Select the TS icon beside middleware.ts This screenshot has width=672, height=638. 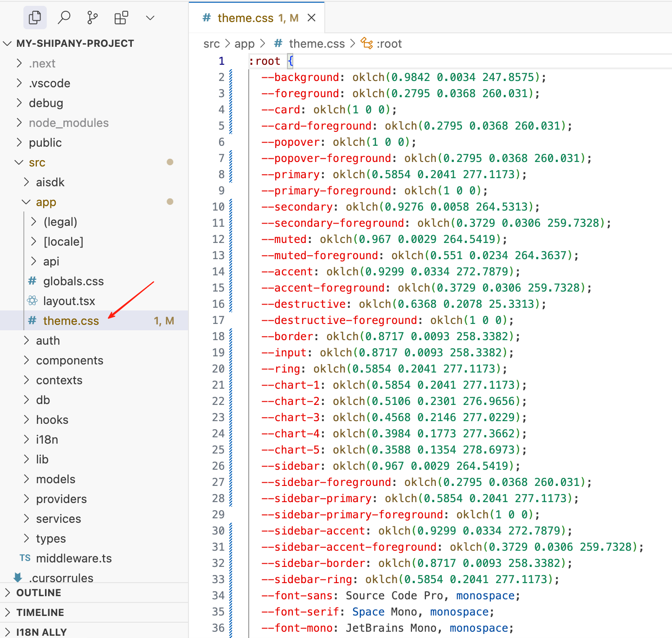(x=25, y=558)
